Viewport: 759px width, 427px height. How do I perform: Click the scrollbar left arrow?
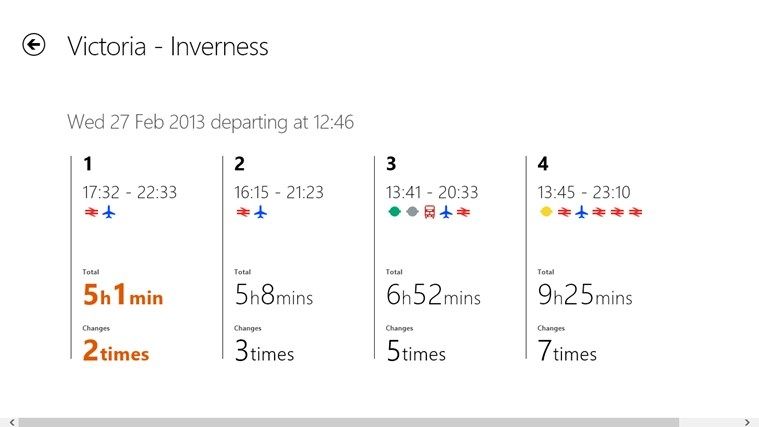pyautogui.click(x=12, y=423)
